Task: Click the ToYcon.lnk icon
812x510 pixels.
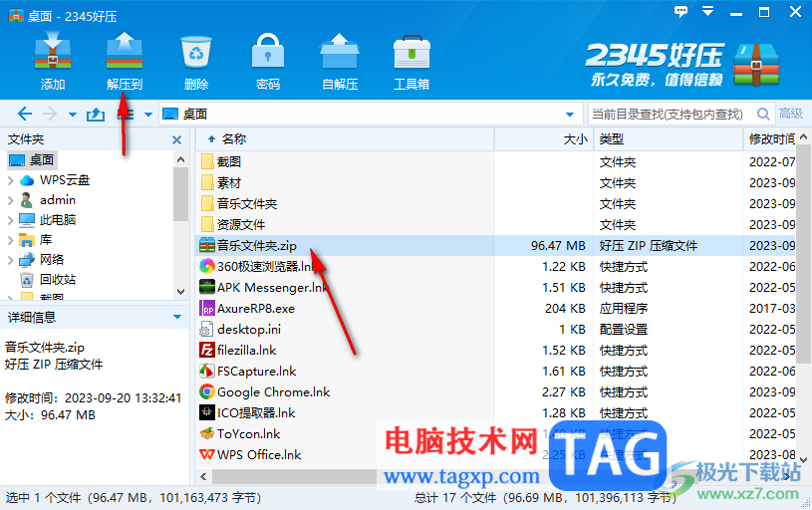Action: pyautogui.click(x=207, y=433)
